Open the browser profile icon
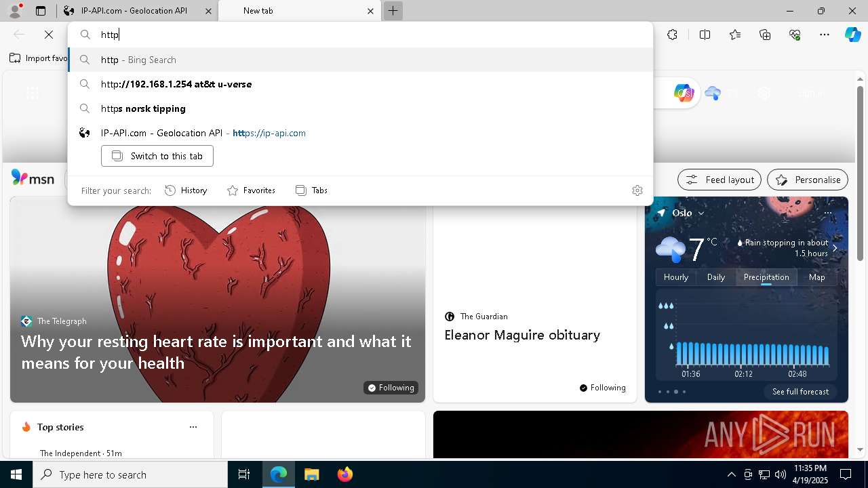The width and height of the screenshot is (868, 488). click(15, 11)
